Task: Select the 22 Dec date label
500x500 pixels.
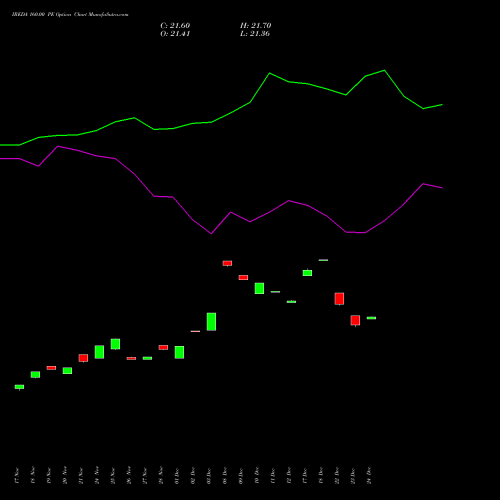Action: click(x=337, y=476)
